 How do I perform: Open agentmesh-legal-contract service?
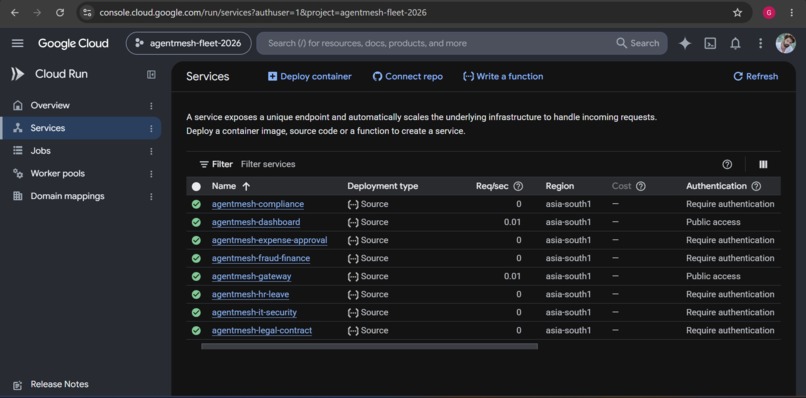click(x=262, y=330)
